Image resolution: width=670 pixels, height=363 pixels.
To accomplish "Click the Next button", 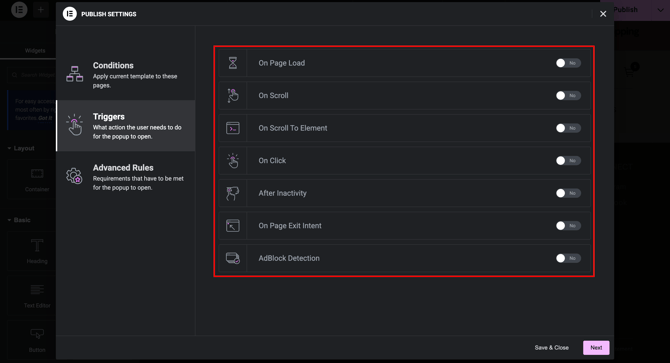I will pyautogui.click(x=596, y=348).
